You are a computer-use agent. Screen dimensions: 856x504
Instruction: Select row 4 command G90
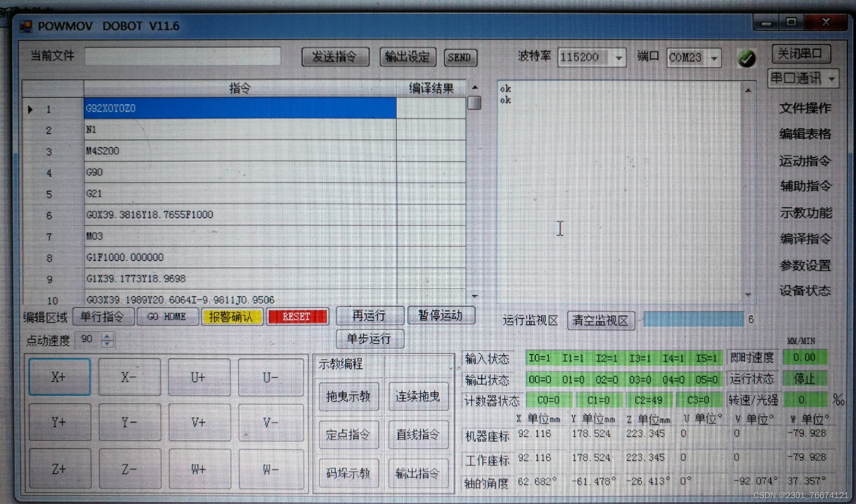tap(240, 172)
